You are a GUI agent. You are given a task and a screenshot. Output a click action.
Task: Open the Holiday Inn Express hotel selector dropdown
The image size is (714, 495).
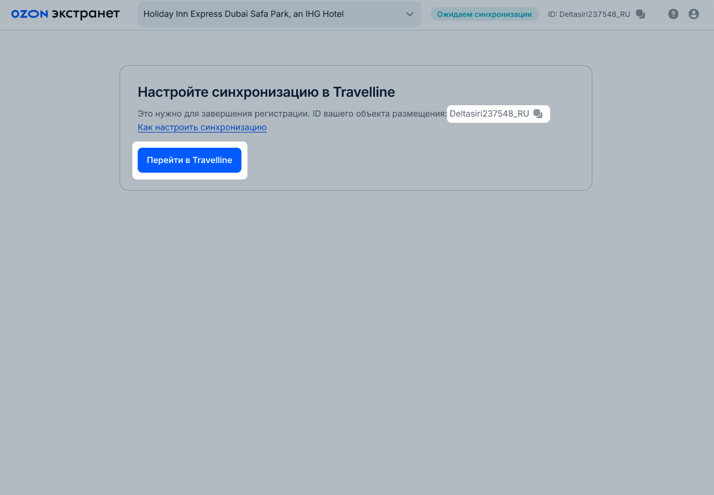pos(279,14)
